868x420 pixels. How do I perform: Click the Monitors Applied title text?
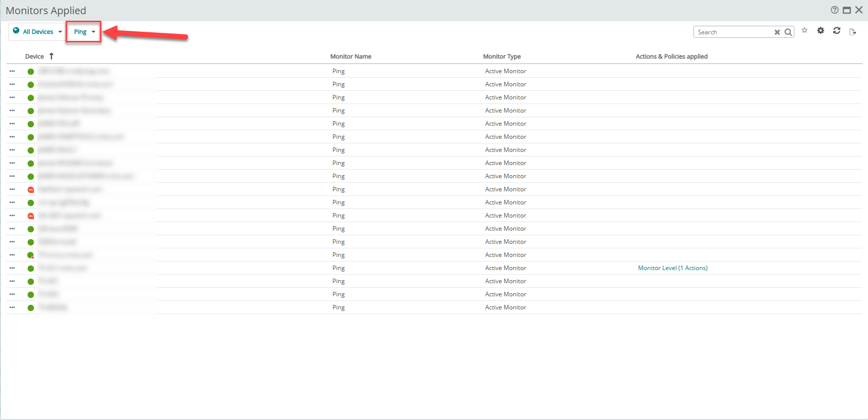[x=46, y=11]
